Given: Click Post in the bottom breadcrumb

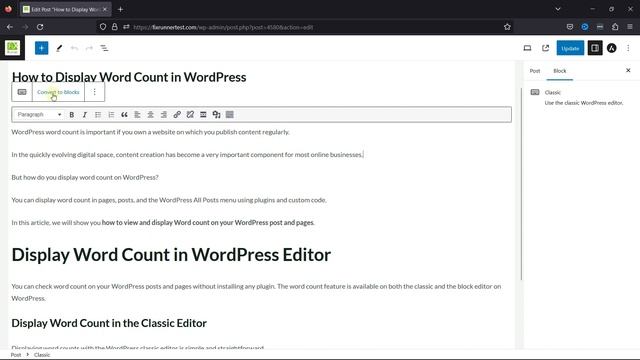Looking at the screenshot, I should click(x=16, y=355).
